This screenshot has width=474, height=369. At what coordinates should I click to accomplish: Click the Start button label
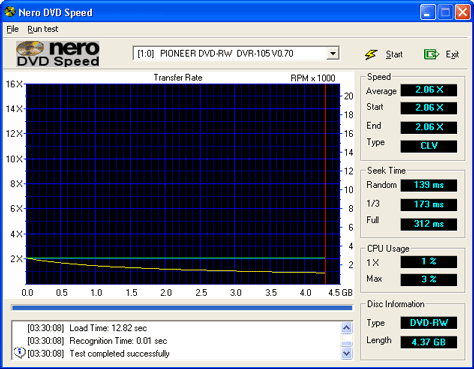point(394,54)
